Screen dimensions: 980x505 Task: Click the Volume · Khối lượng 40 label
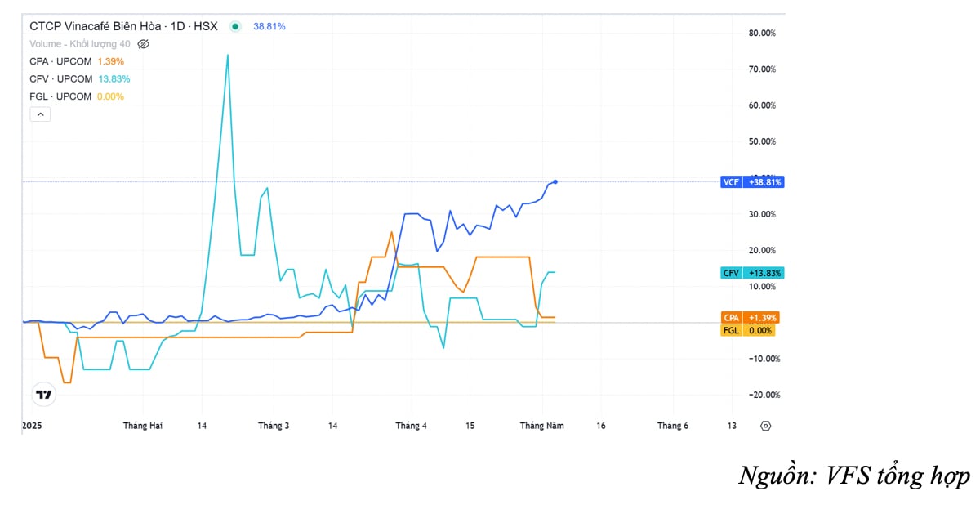coord(80,44)
